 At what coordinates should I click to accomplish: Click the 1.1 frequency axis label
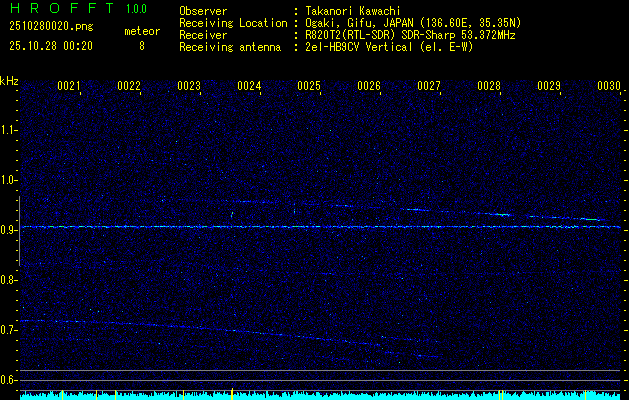[9, 130]
